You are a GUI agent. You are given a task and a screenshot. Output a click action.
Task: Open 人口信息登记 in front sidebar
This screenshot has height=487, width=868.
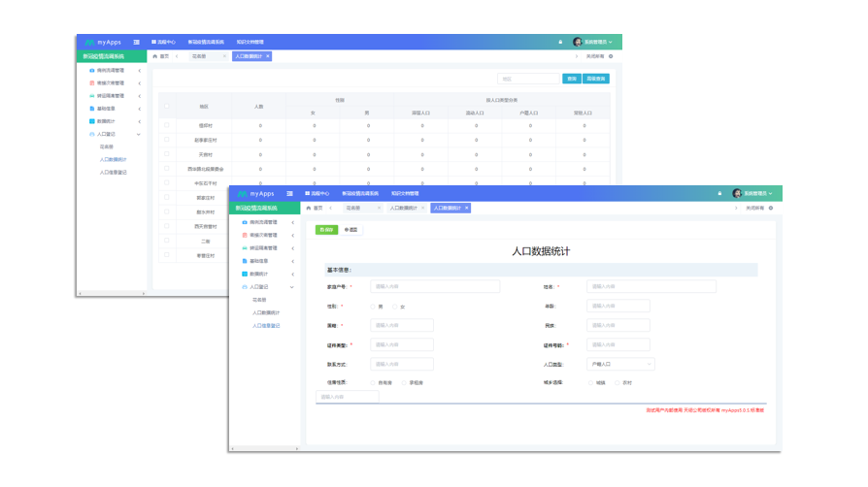266,326
